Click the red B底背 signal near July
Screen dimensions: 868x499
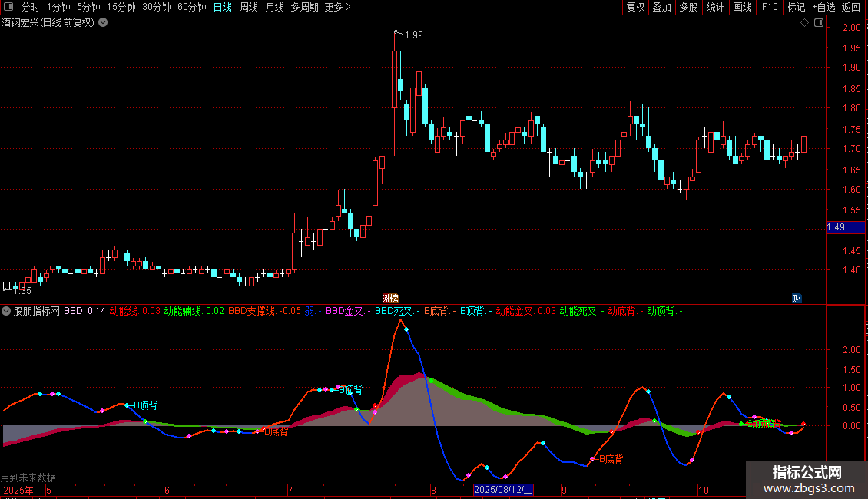click(276, 431)
